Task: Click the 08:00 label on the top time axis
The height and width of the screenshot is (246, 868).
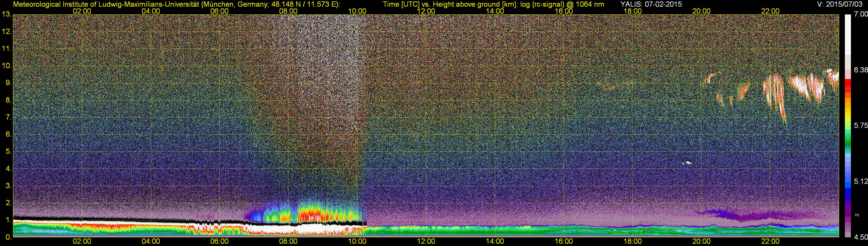Action: 288,11
